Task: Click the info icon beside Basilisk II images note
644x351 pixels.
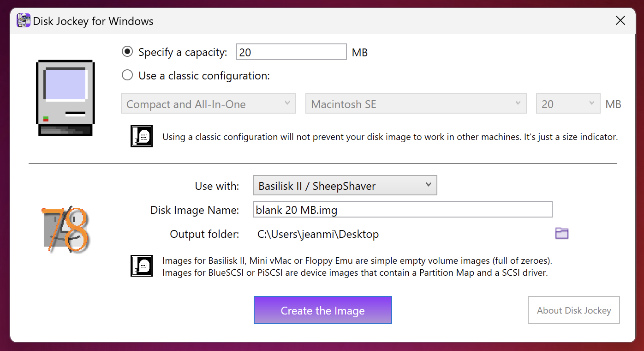Action: pyautogui.click(x=142, y=266)
